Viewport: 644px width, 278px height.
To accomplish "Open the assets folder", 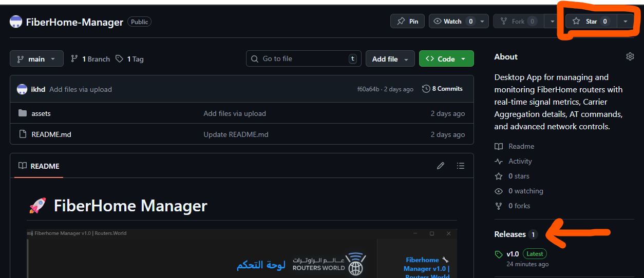I will coord(41,113).
